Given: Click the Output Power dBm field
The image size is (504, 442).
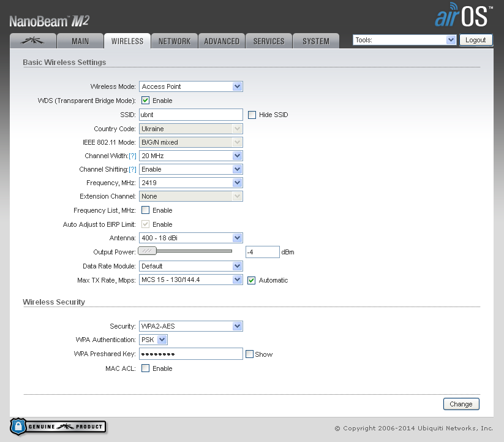Looking at the screenshot, I should click(x=263, y=252).
